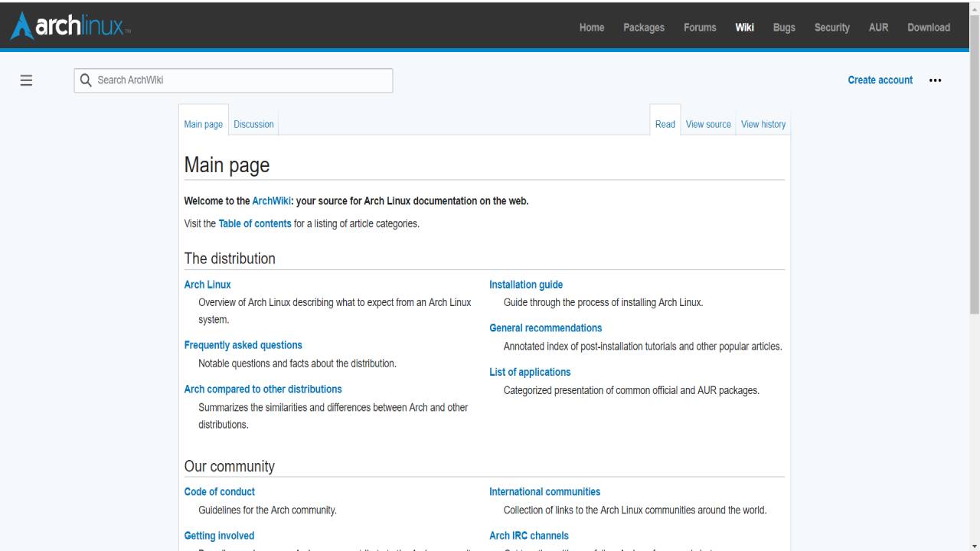Screen dimensions: 980x551
Task: Open Arch IRC channels link
Action: tap(529, 536)
